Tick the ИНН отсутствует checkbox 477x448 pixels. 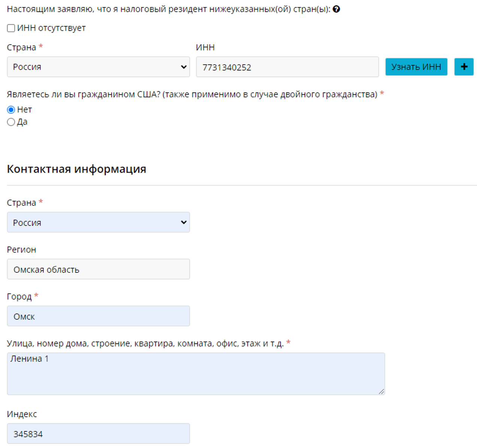pyautogui.click(x=11, y=28)
